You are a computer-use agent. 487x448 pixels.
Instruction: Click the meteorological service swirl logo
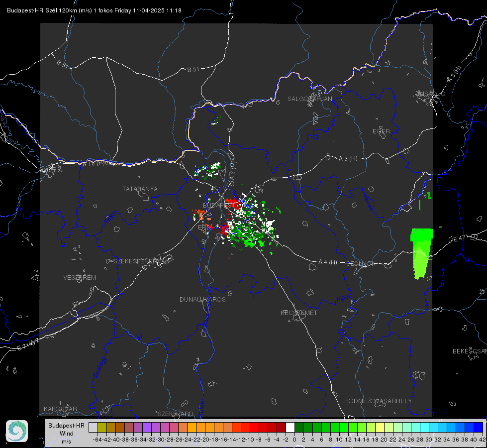(x=17, y=431)
